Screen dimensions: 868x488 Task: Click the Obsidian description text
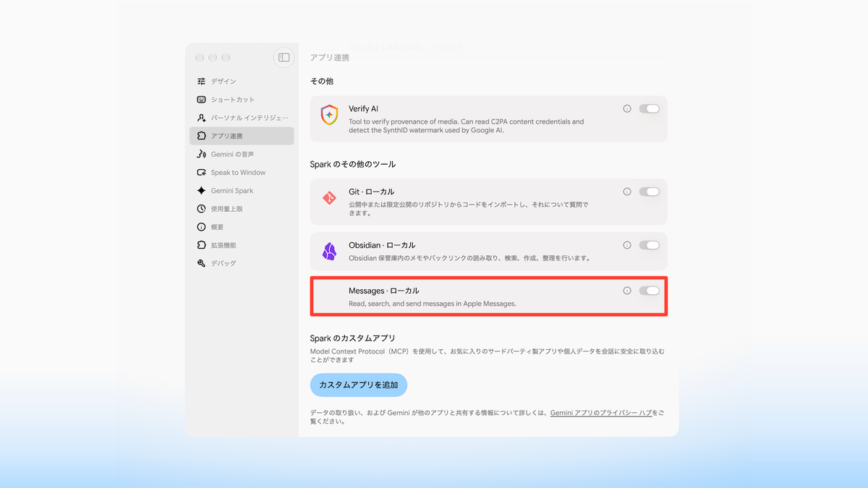click(470, 258)
